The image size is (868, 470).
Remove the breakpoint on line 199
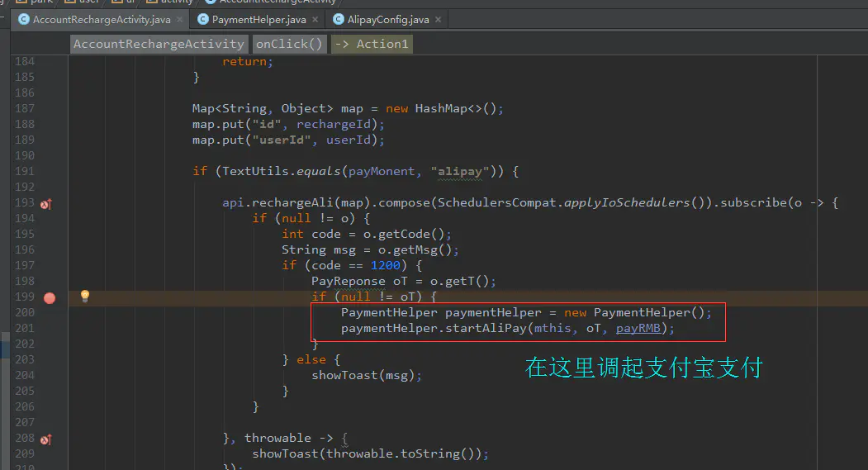50,298
